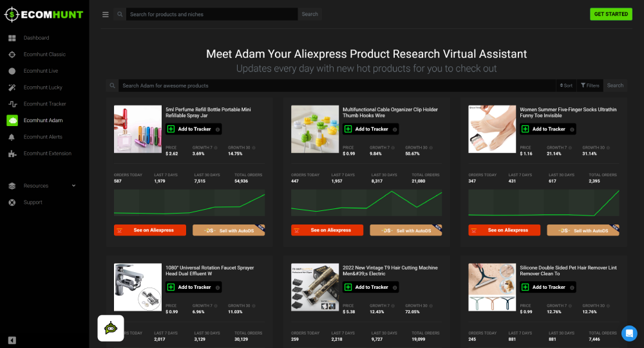The height and width of the screenshot is (348, 644).
Task: Click the Ecomhunt logo
Action: click(43, 14)
